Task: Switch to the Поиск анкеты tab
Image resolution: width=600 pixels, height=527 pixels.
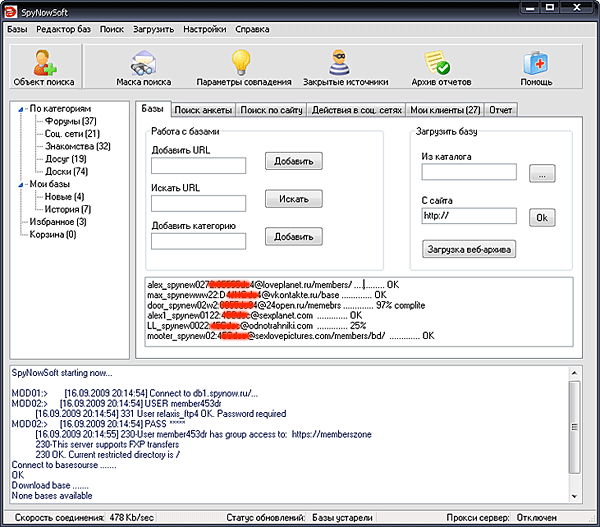Action: [x=204, y=109]
